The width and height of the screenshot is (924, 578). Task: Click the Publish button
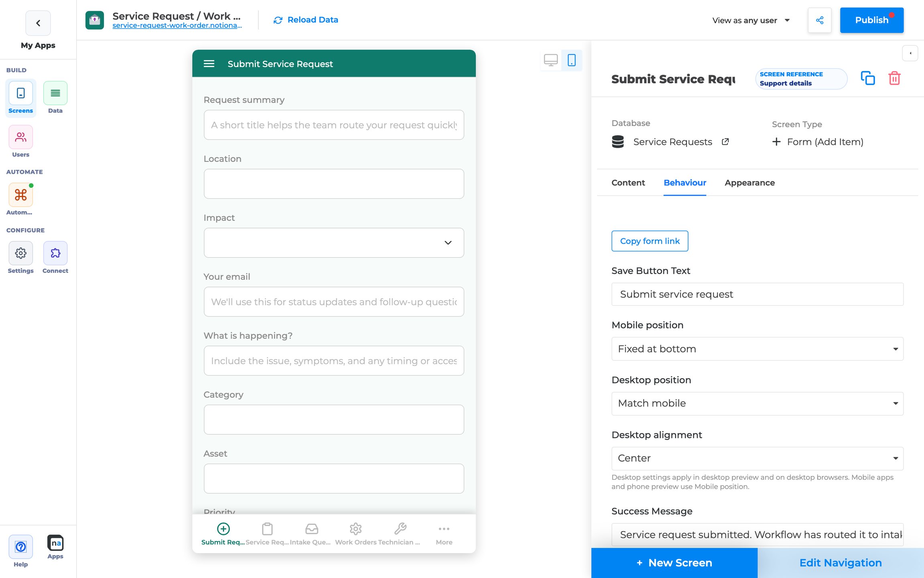tap(872, 20)
